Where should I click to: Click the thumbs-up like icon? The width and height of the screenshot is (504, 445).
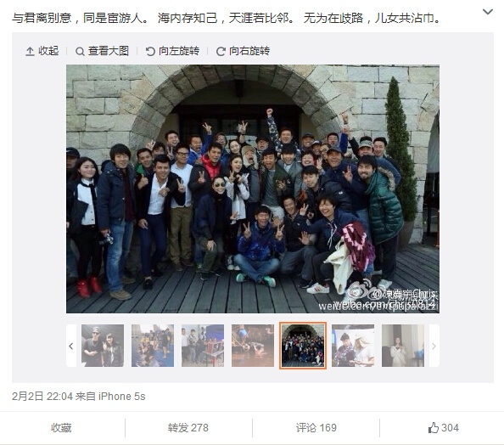434,428
